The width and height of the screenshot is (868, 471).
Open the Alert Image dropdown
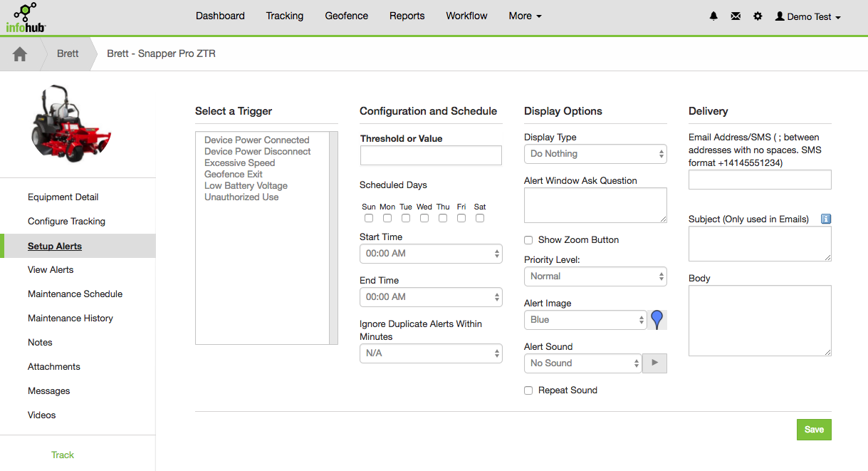(585, 320)
